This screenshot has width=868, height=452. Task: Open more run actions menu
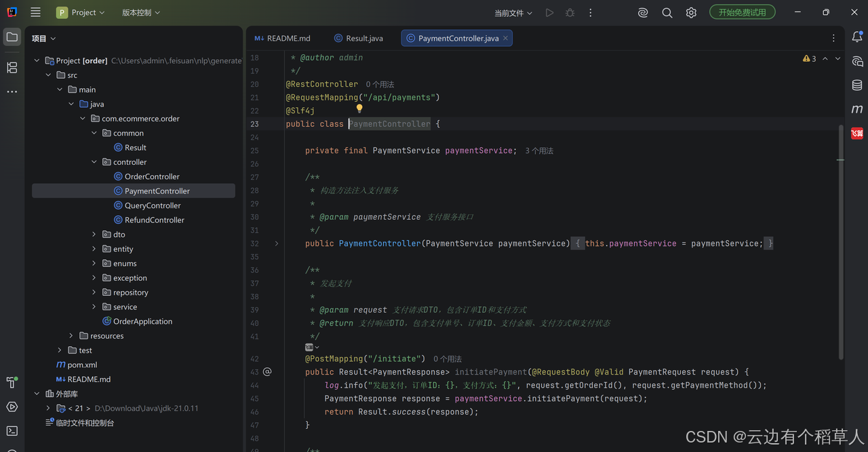pyautogui.click(x=591, y=13)
